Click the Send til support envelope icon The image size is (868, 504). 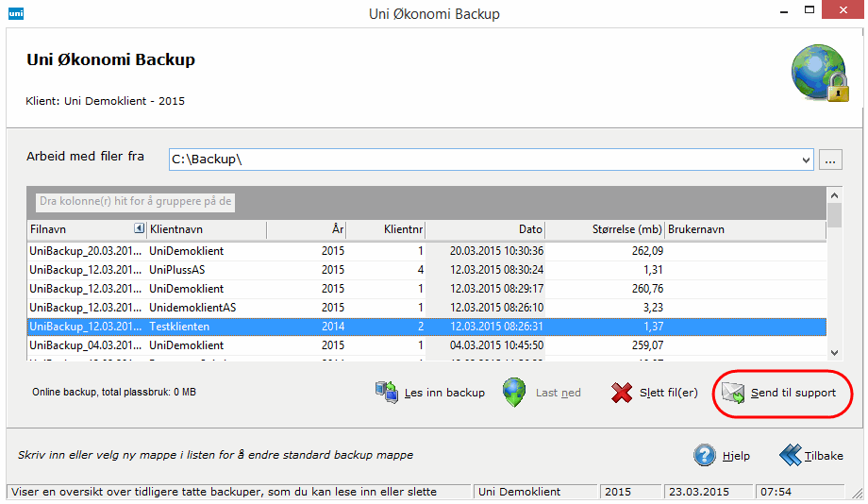[x=734, y=393]
